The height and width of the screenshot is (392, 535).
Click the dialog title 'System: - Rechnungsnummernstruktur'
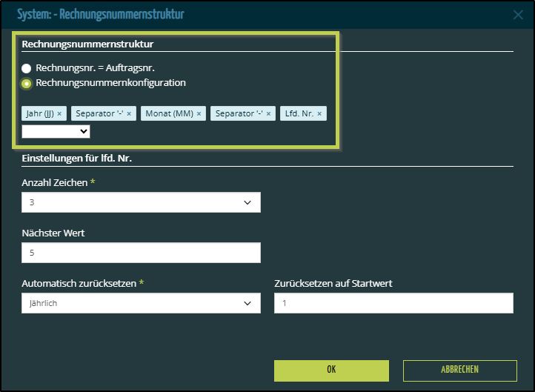pyautogui.click(x=101, y=14)
